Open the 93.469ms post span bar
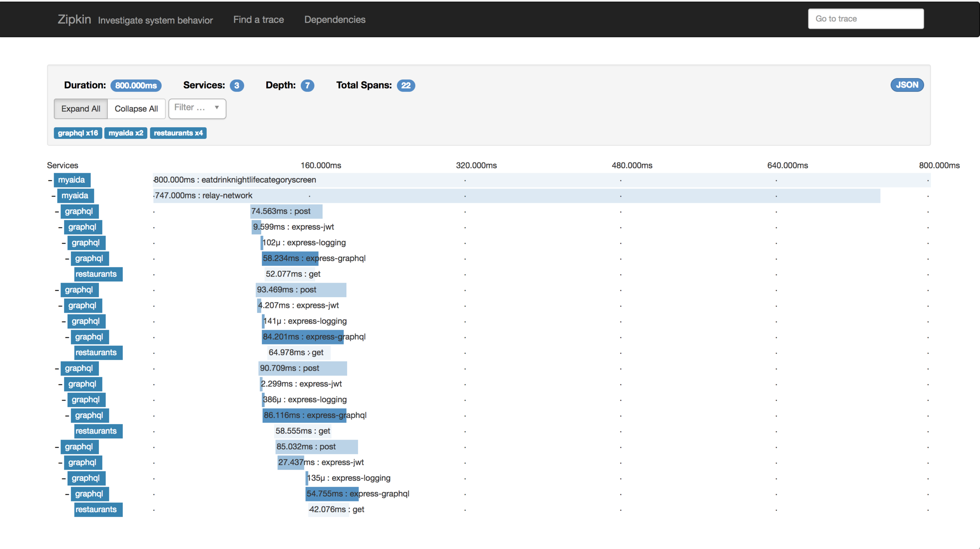 301,290
